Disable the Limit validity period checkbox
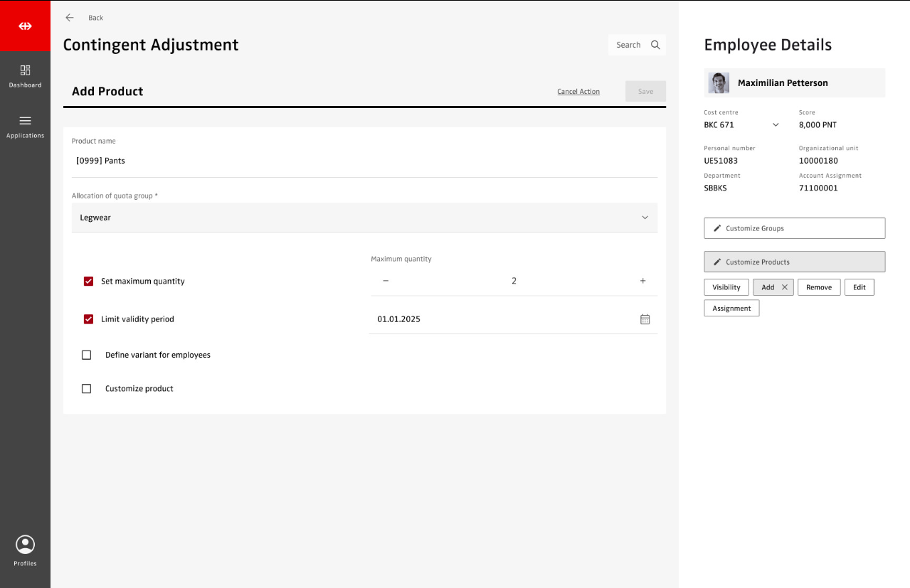This screenshot has width=910, height=588. click(88, 319)
